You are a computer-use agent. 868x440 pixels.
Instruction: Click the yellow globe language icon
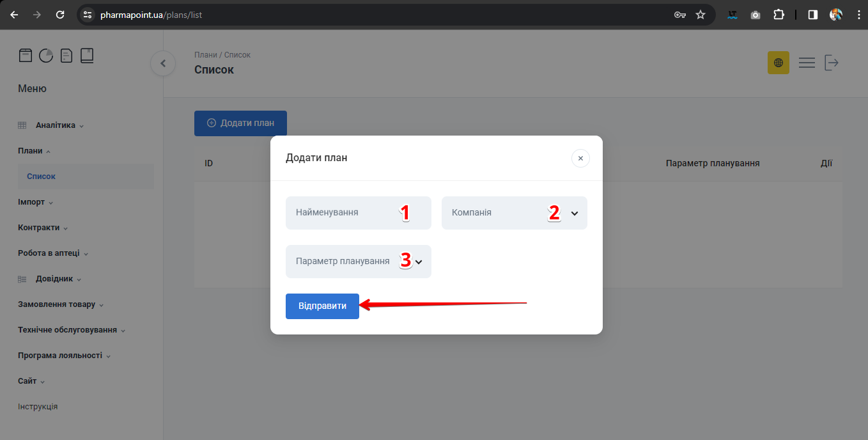coord(778,63)
